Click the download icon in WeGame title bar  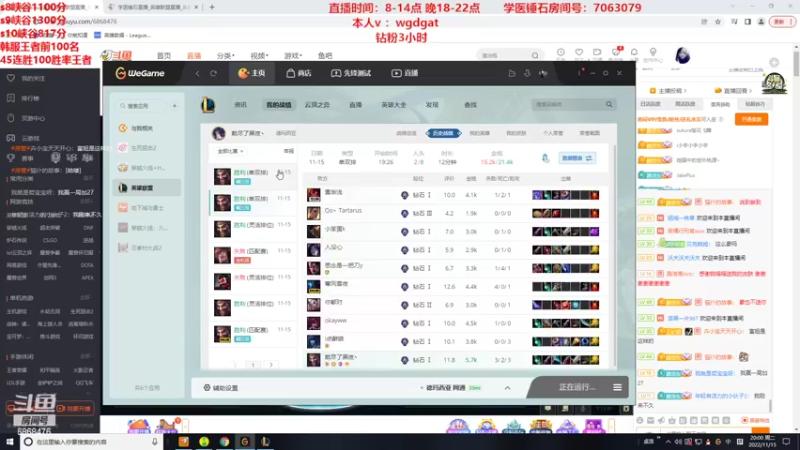point(527,73)
